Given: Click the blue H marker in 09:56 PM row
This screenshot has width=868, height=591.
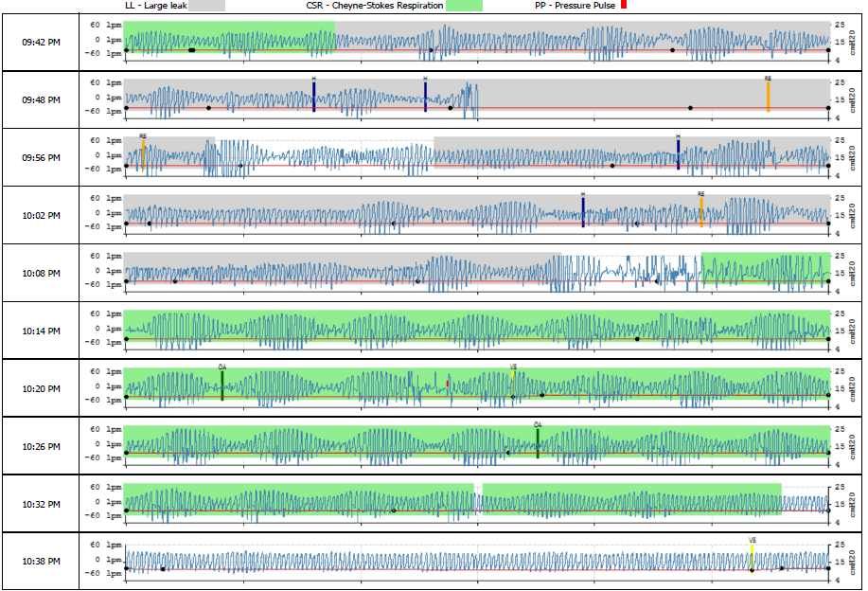Looking at the screenshot, I should 678,154.
